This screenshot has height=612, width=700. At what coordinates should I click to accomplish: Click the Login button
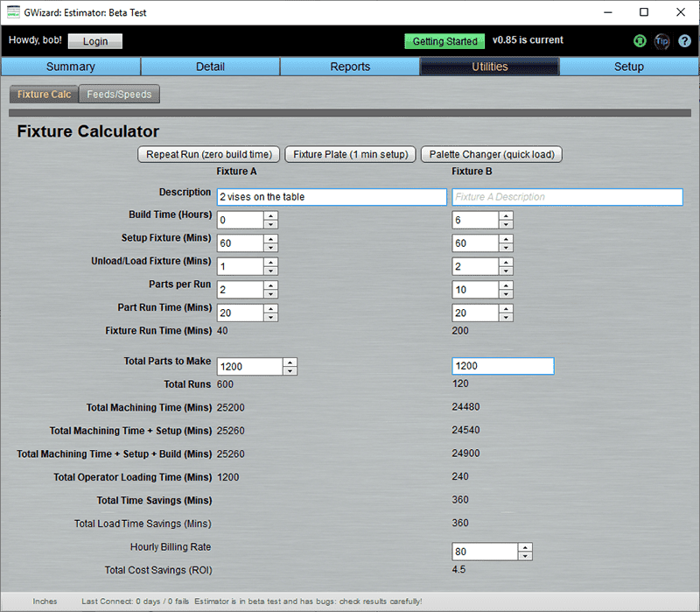94,41
